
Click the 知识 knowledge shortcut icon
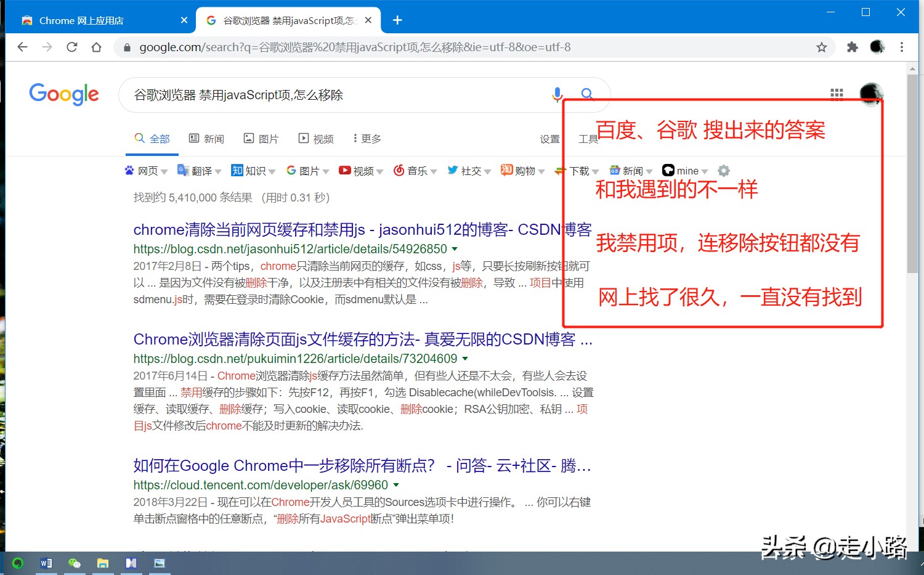click(238, 170)
